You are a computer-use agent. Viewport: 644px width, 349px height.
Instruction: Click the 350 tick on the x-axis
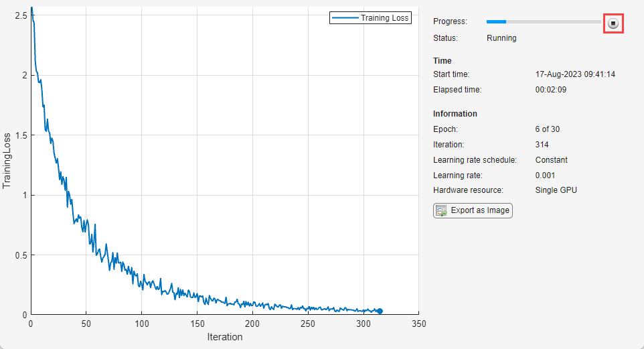click(x=418, y=324)
